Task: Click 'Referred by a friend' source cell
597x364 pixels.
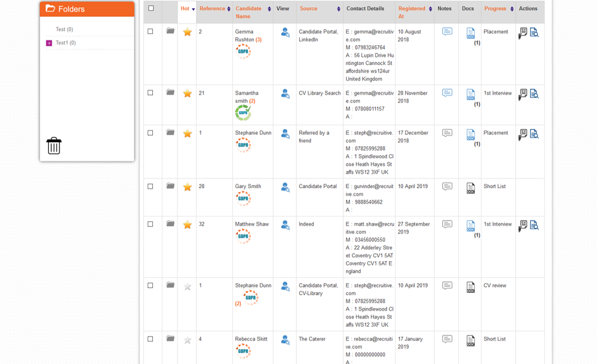Action: click(x=314, y=137)
